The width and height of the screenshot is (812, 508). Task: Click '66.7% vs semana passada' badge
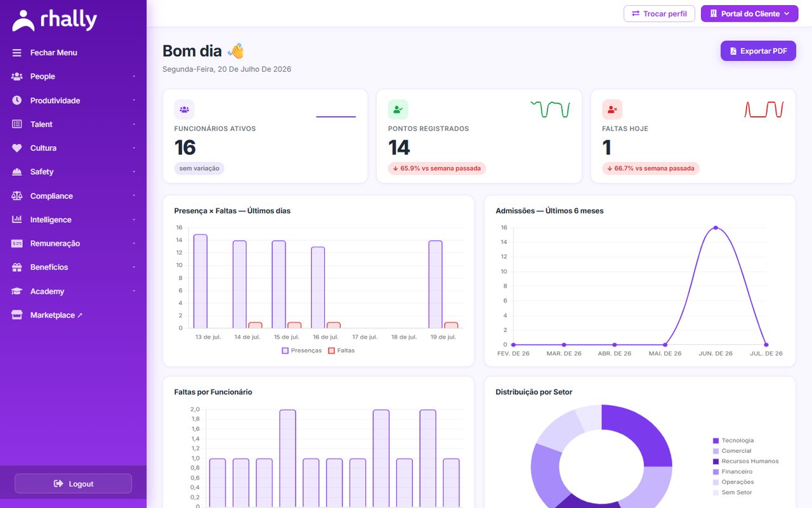click(x=651, y=168)
